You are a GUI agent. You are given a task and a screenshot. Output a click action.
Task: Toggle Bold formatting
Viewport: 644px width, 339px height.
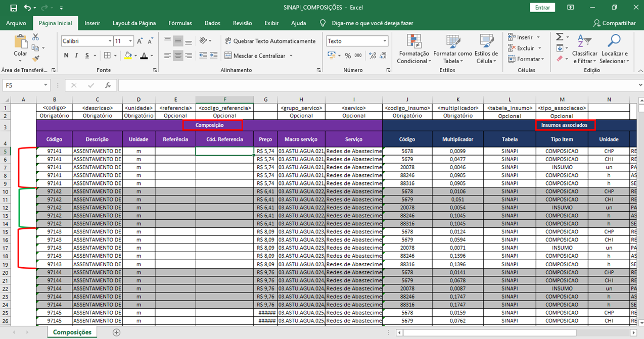[66, 56]
